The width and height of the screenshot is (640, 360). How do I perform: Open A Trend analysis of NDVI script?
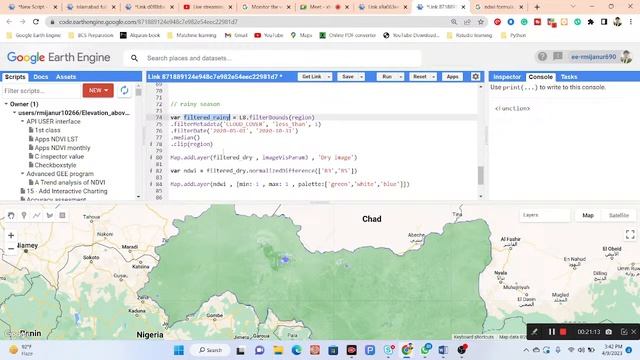pyautogui.click(x=70, y=182)
